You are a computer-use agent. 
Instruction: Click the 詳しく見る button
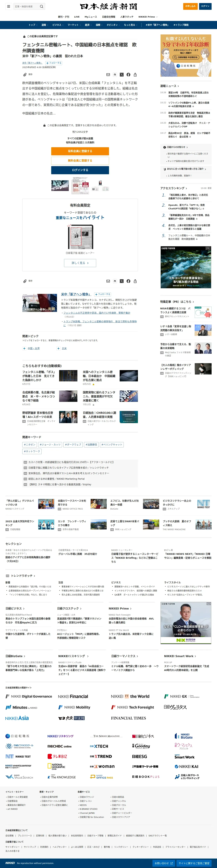pos(80,263)
